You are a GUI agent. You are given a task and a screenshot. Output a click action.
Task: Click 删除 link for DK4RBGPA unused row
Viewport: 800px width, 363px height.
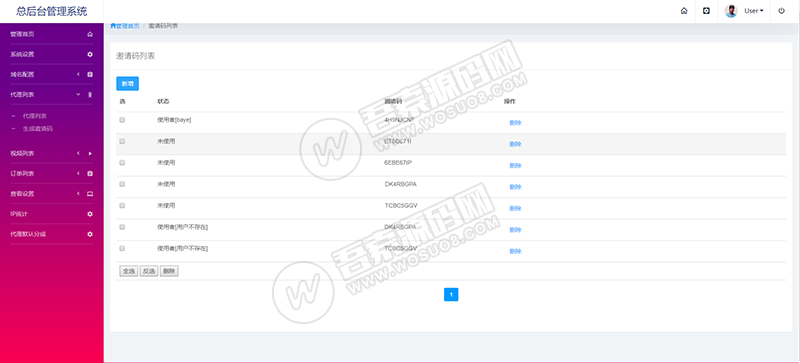(515, 187)
